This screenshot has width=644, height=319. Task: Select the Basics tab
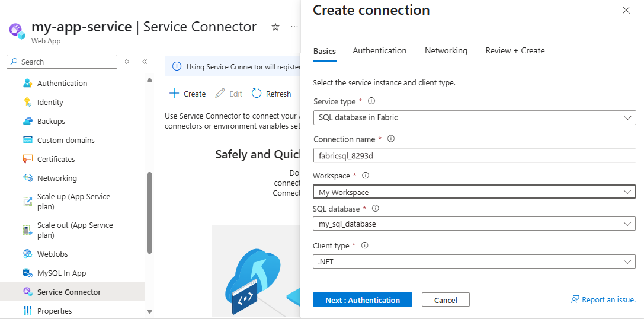[325, 51]
